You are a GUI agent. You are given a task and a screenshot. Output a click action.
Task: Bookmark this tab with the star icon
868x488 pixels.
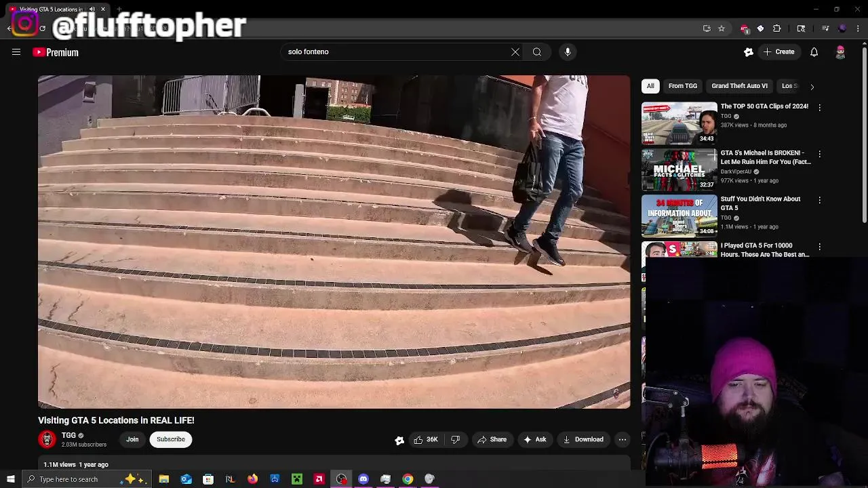coord(722,28)
